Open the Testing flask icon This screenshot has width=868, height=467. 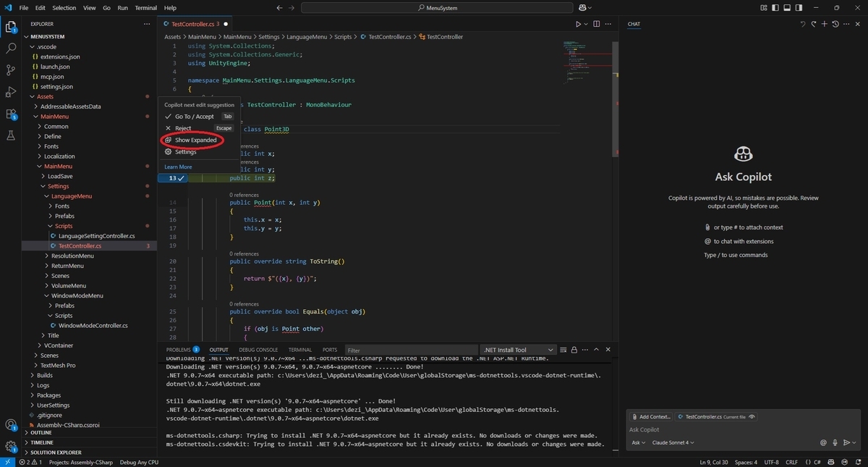point(11,135)
